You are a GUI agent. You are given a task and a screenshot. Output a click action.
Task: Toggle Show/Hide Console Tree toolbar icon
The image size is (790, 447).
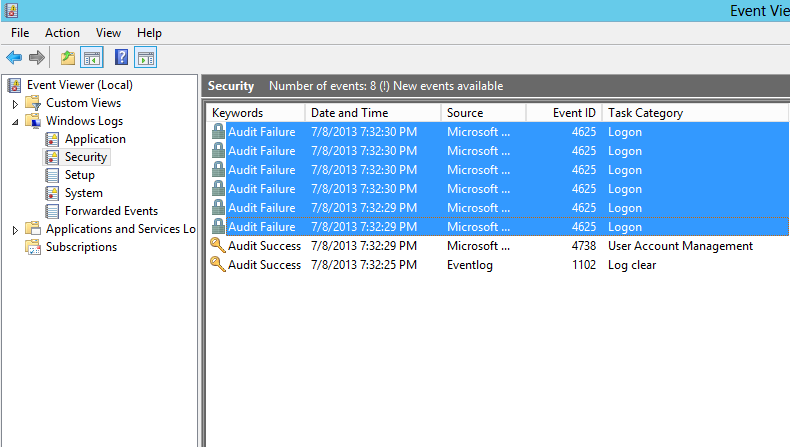tap(92, 57)
